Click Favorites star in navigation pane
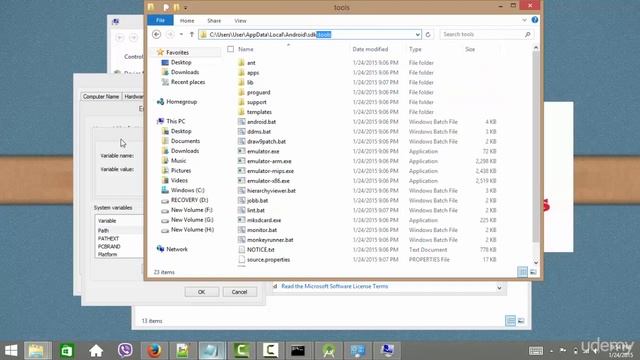This screenshot has height=360, width=640. click(x=160, y=52)
